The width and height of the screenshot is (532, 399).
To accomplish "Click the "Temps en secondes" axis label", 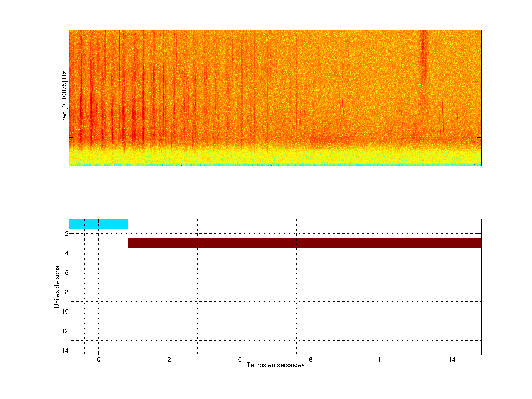I will coord(275,365).
